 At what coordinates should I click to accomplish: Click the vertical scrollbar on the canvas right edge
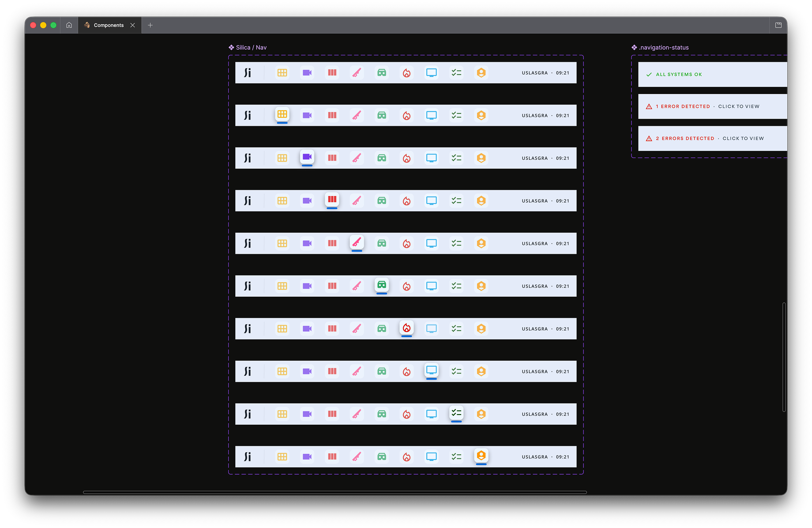click(x=784, y=357)
